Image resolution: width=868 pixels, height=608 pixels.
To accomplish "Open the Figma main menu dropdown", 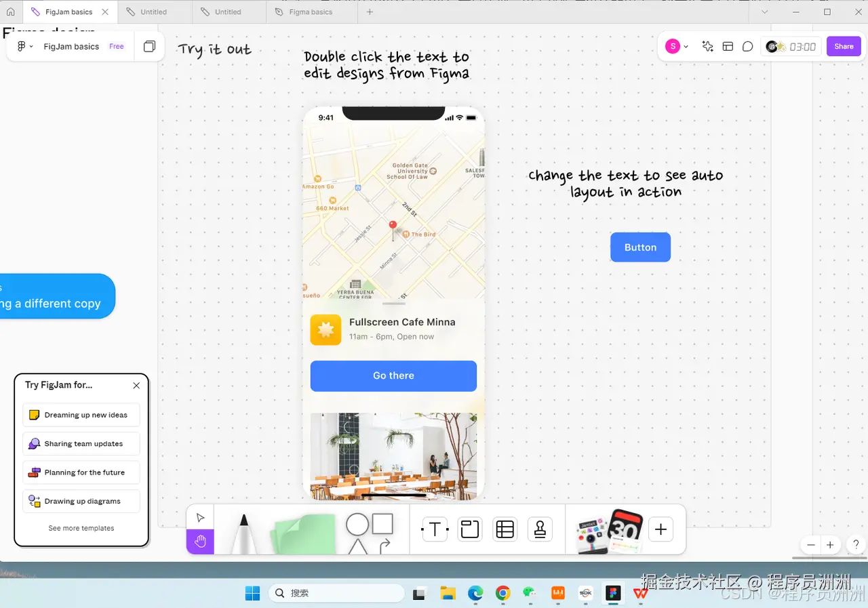I will click(25, 46).
